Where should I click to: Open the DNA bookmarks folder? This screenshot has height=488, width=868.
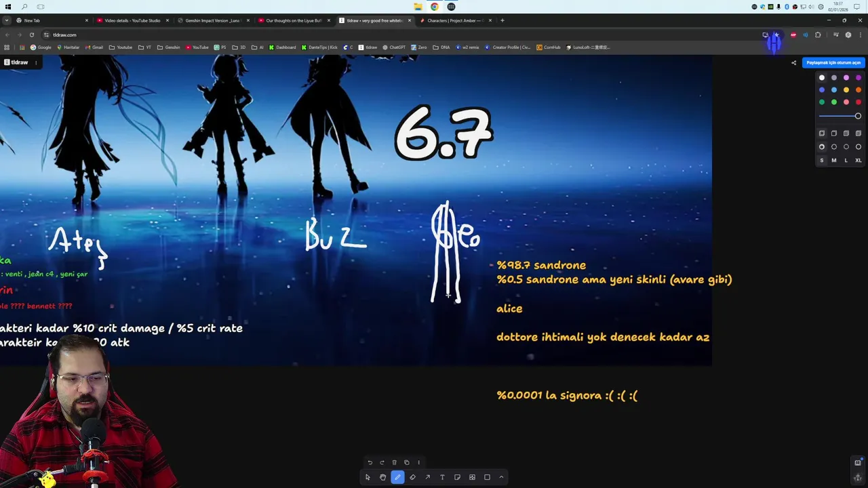(x=441, y=47)
